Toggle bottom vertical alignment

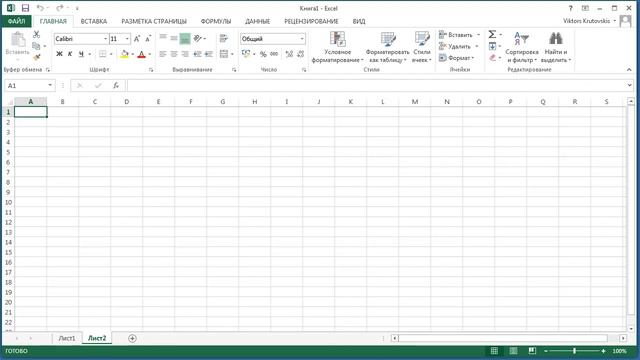tap(185, 39)
